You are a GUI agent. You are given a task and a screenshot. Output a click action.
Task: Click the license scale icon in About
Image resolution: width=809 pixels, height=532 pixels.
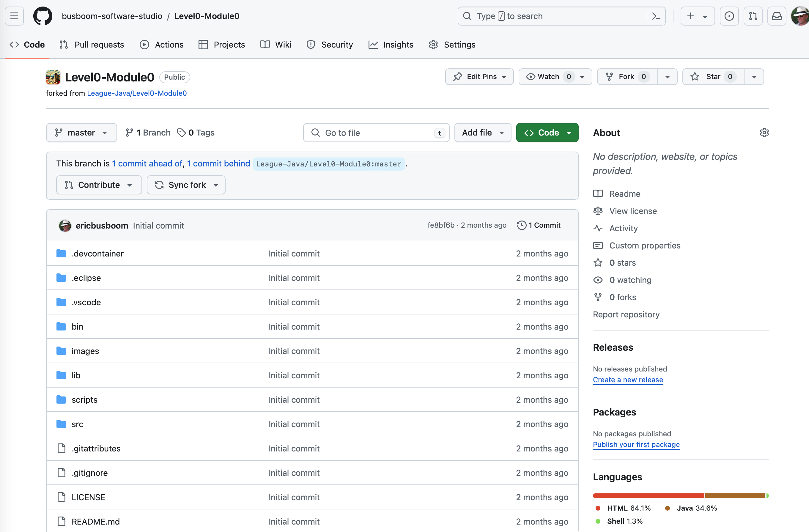click(x=598, y=211)
